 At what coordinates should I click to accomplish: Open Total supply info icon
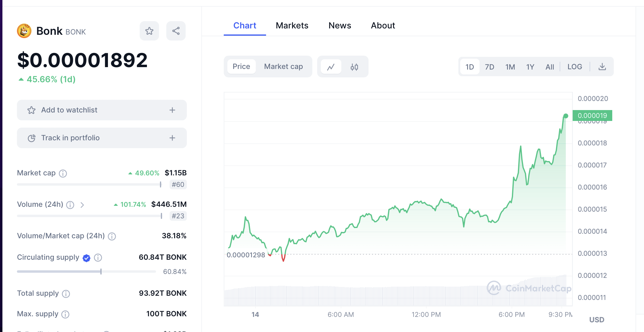66,294
